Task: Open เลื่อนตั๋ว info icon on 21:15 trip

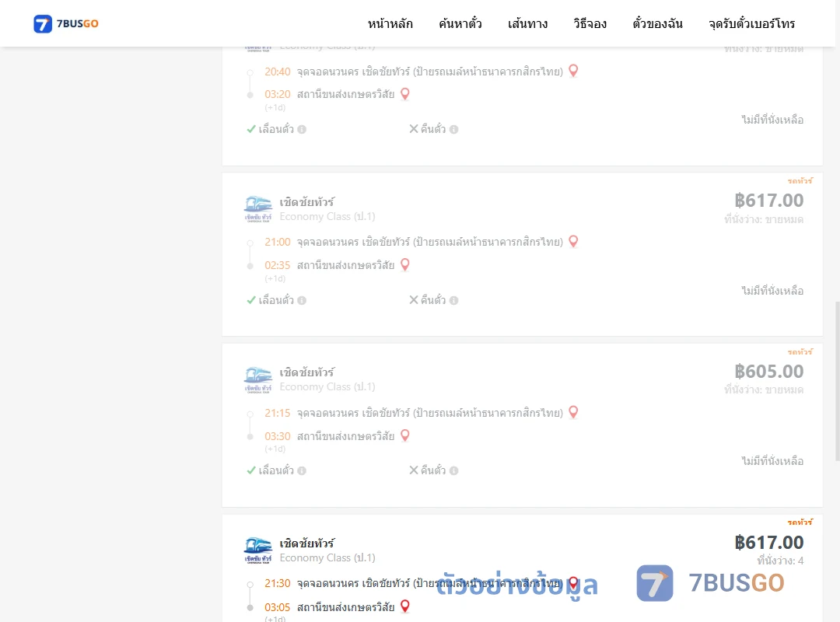Action: 302,471
